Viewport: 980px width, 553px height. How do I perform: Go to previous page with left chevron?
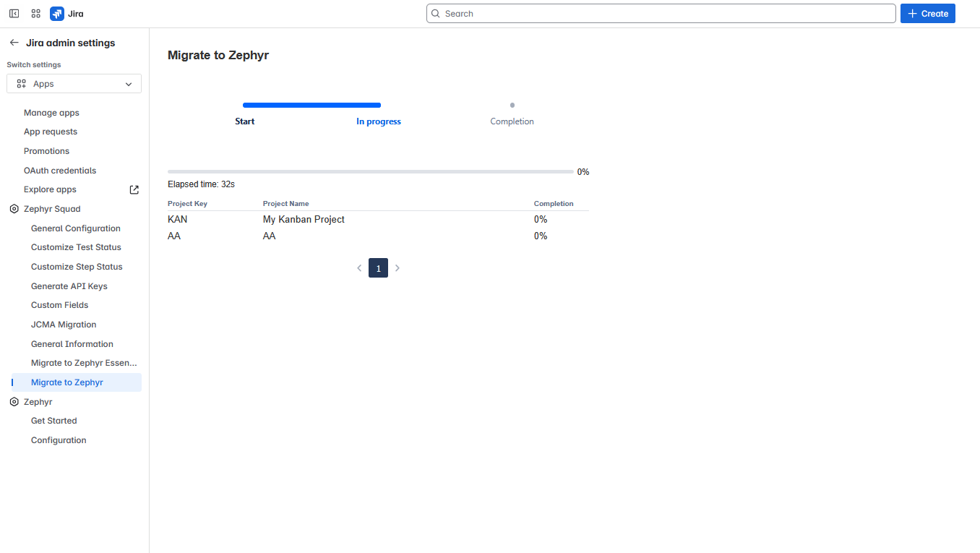(359, 267)
